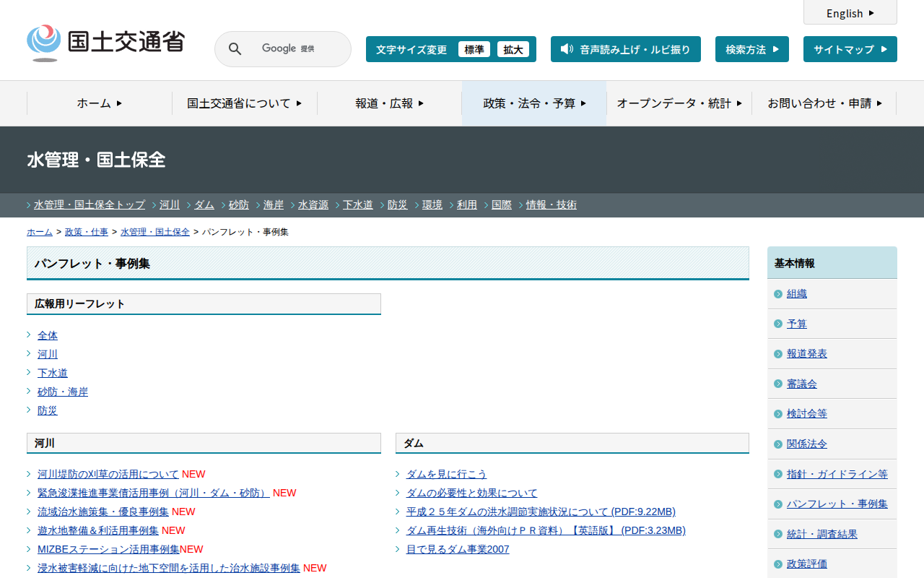Expand the オープンデータ・統計 menu

[679, 103]
